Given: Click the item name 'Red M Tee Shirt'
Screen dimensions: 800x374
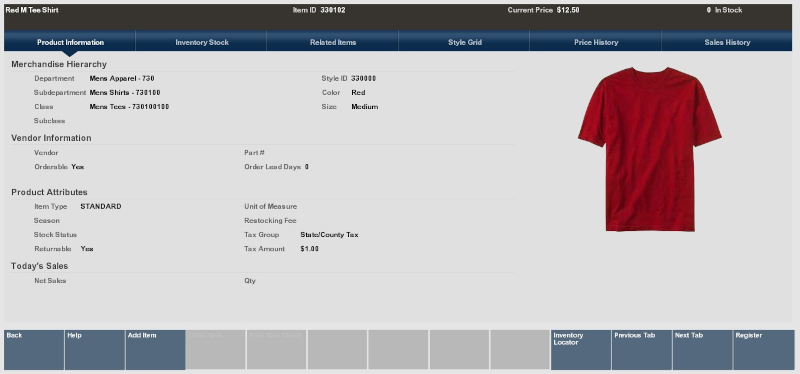Looking at the screenshot, I should coord(32,10).
